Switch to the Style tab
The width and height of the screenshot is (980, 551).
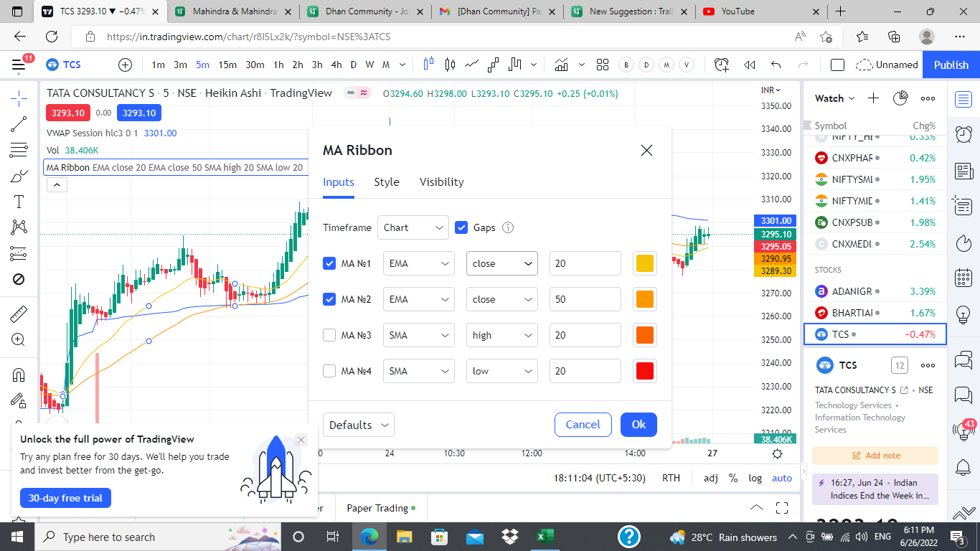pos(387,182)
